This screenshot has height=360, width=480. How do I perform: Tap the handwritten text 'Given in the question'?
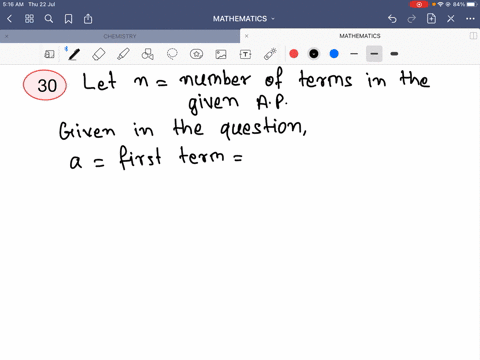coord(183,129)
